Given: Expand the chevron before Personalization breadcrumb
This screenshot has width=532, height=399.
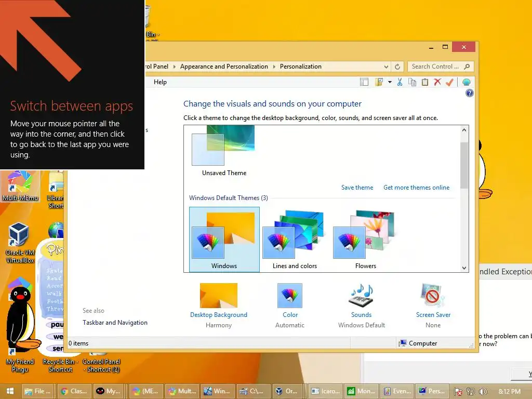Looking at the screenshot, I should tap(274, 67).
